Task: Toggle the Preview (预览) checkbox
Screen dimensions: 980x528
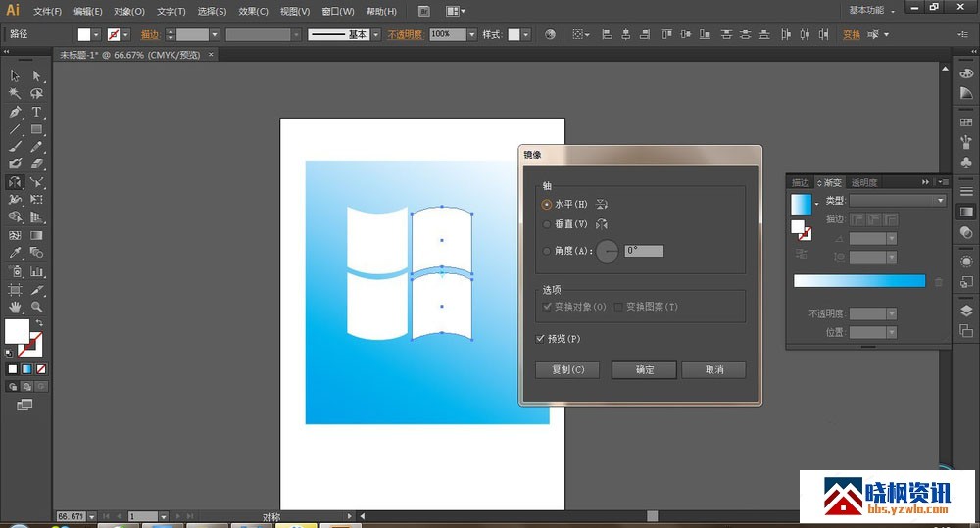Action: click(x=540, y=339)
